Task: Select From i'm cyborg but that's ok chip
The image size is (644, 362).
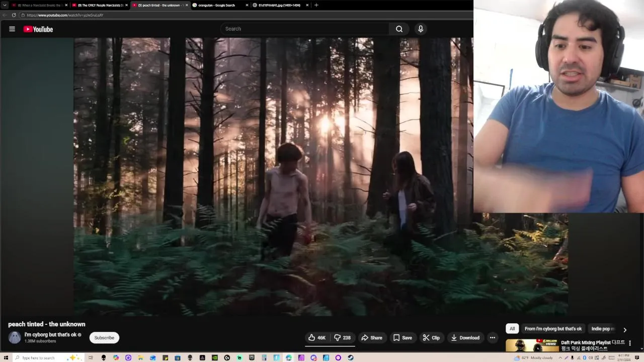Action: point(553,329)
